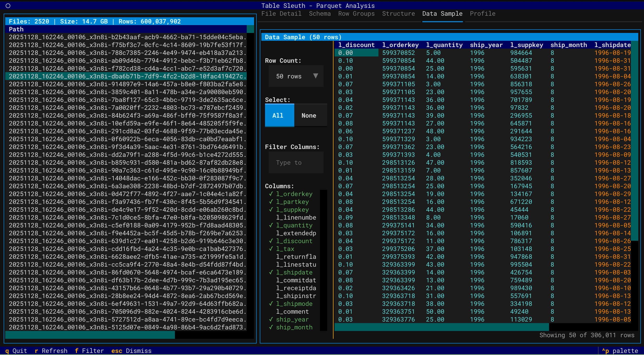
Task: Open the Row Count dropdown arrow
Action: tap(315, 76)
